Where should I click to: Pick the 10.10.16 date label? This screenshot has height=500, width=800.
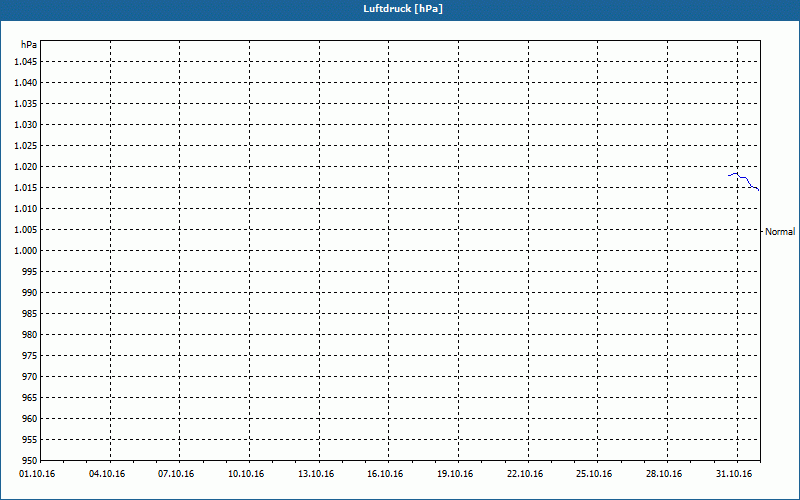(246, 474)
